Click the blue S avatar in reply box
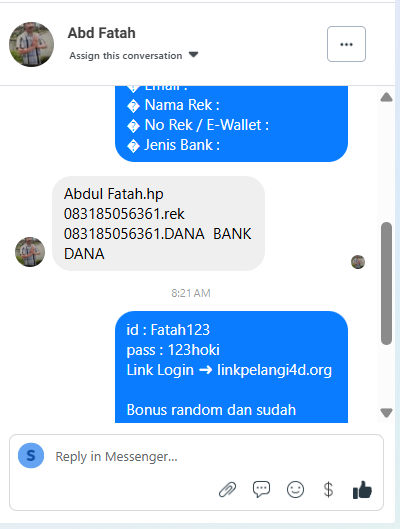 point(31,455)
